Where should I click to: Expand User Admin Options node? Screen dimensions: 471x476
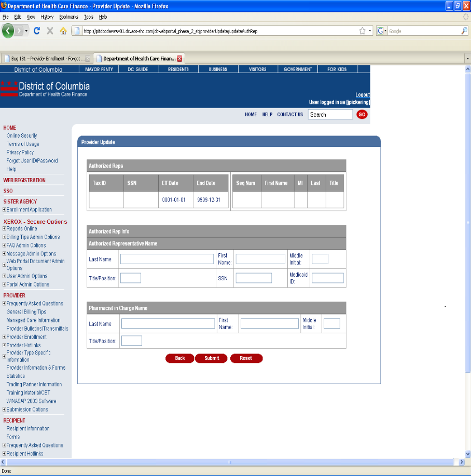tap(5, 276)
